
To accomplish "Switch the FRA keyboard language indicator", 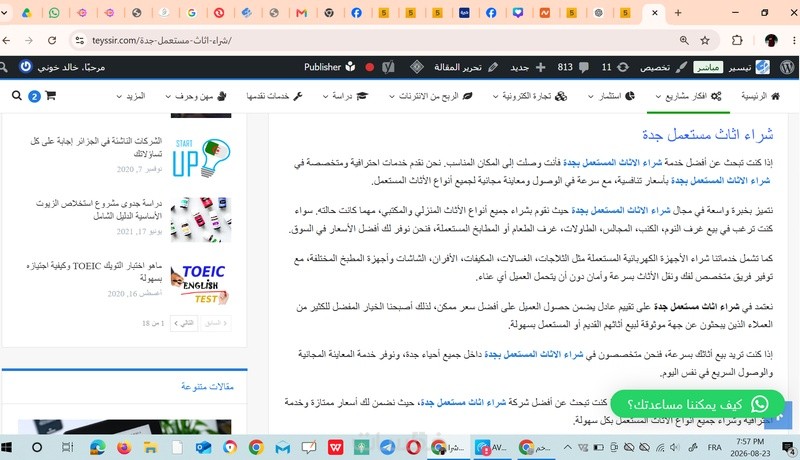I will (714, 447).
